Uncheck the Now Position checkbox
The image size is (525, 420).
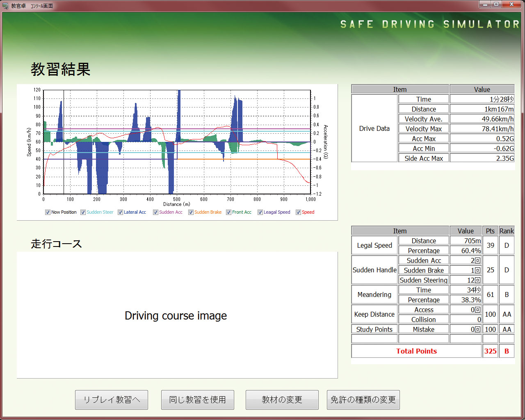pos(48,212)
